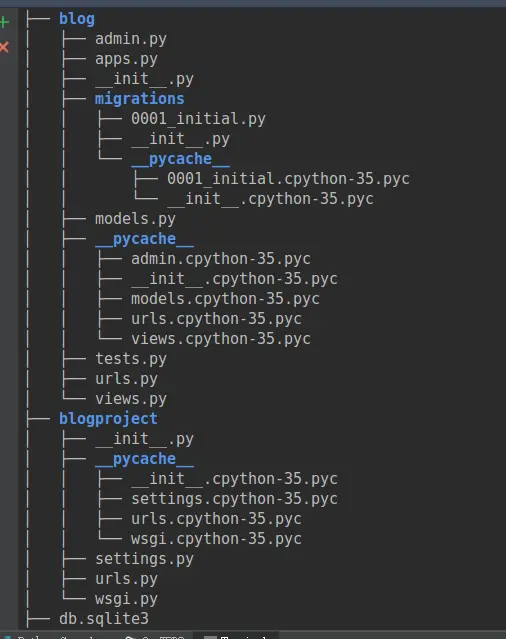Click __init__.cpython-35.pyc above settings.cpython-35.pyc
The width and height of the screenshot is (506, 639).
click(234, 479)
